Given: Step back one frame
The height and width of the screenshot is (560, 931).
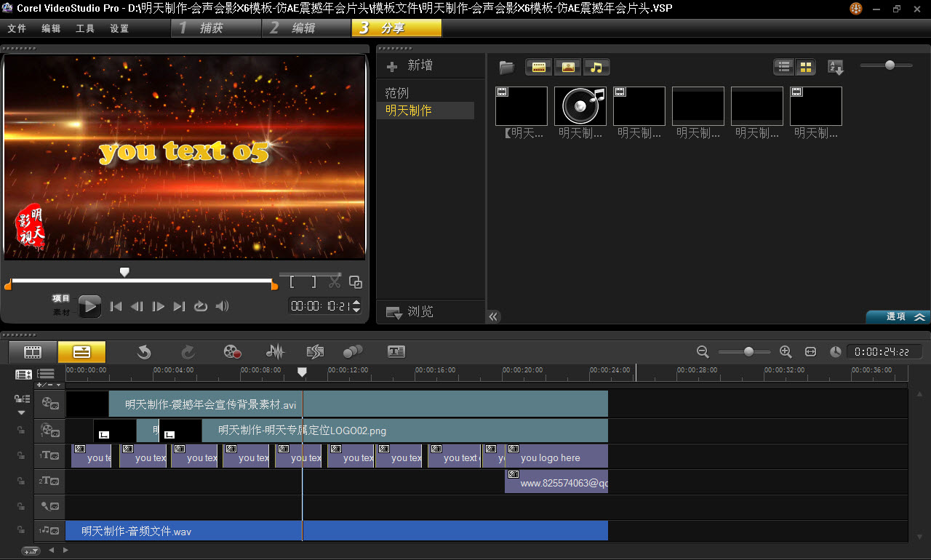Looking at the screenshot, I should point(137,307).
